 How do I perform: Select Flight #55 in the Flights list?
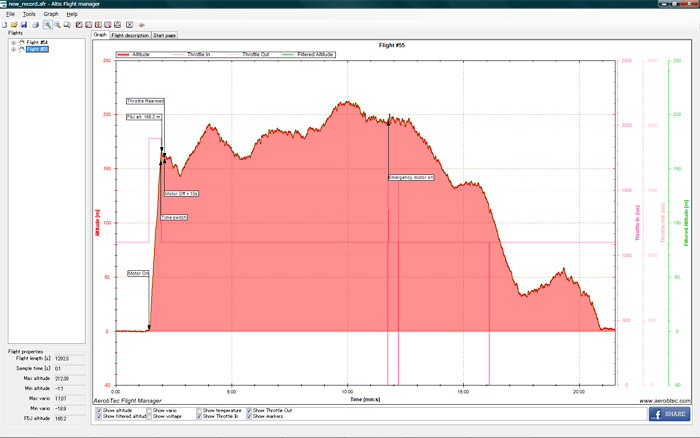coord(37,49)
